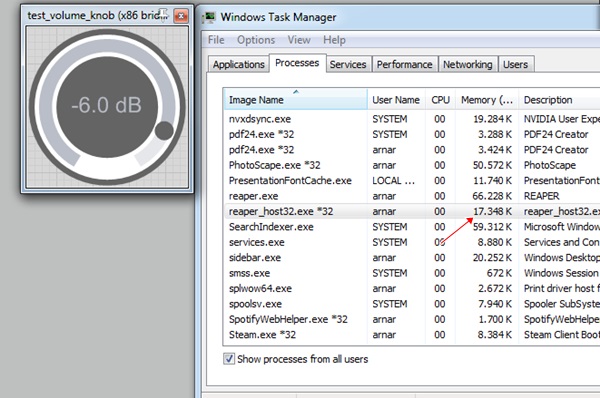This screenshot has width=600, height=398.
Task: Sort by User Name column header
Action: [396, 100]
